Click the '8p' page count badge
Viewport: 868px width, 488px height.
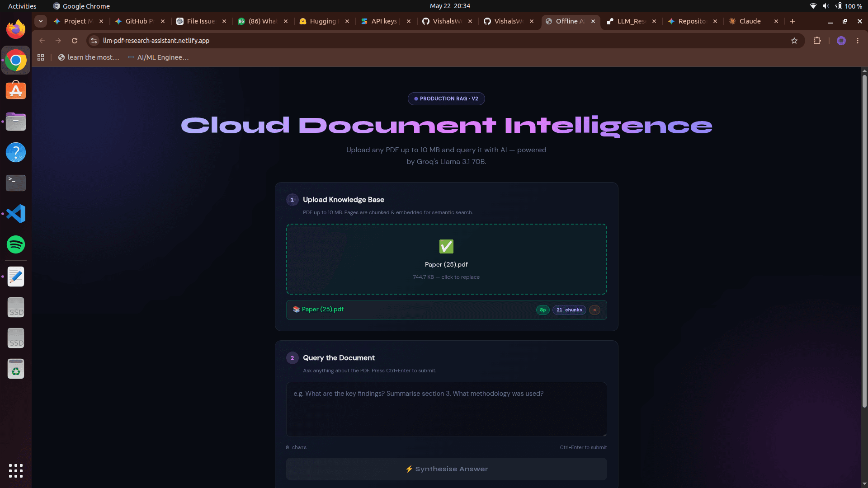click(x=542, y=310)
